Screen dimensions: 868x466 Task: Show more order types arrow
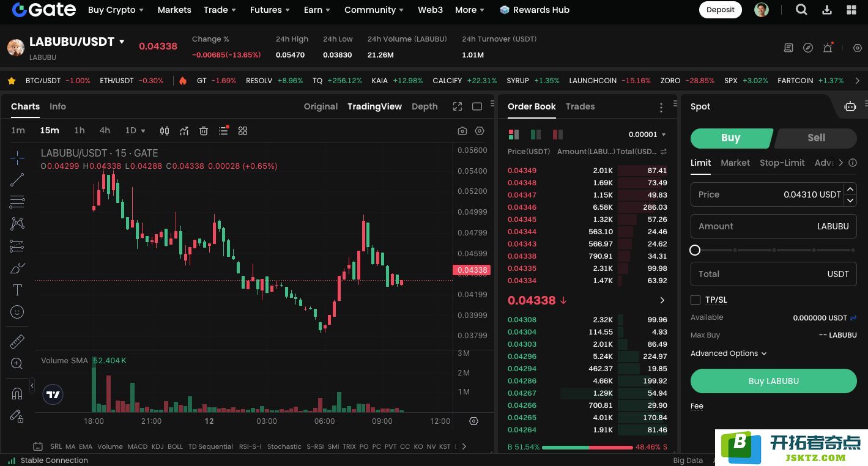tap(841, 163)
